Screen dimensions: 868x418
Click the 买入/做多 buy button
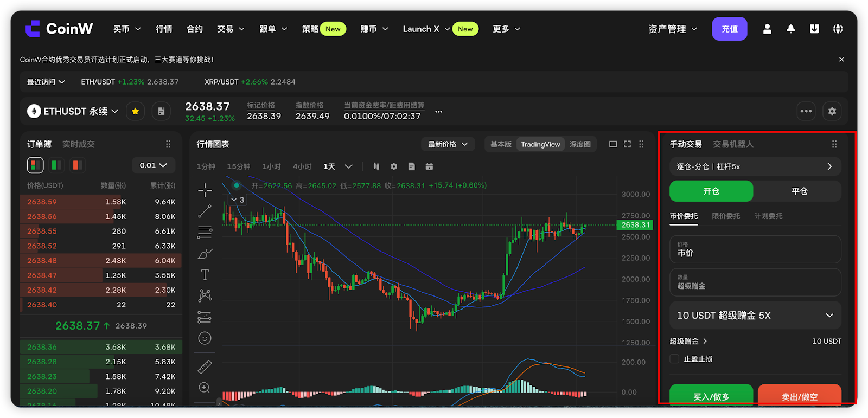click(x=711, y=395)
